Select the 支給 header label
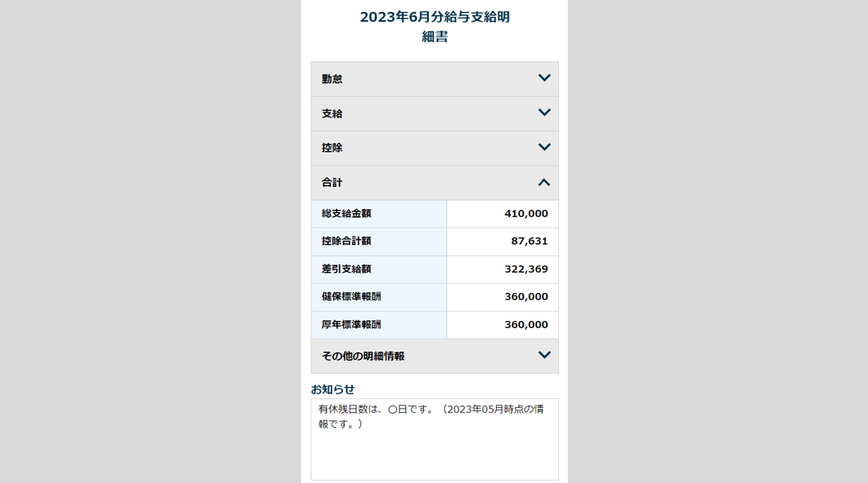 click(332, 113)
